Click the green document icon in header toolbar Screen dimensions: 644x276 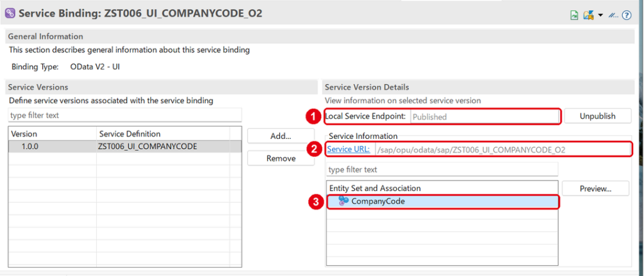pyautogui.click(x=575, y=15)
